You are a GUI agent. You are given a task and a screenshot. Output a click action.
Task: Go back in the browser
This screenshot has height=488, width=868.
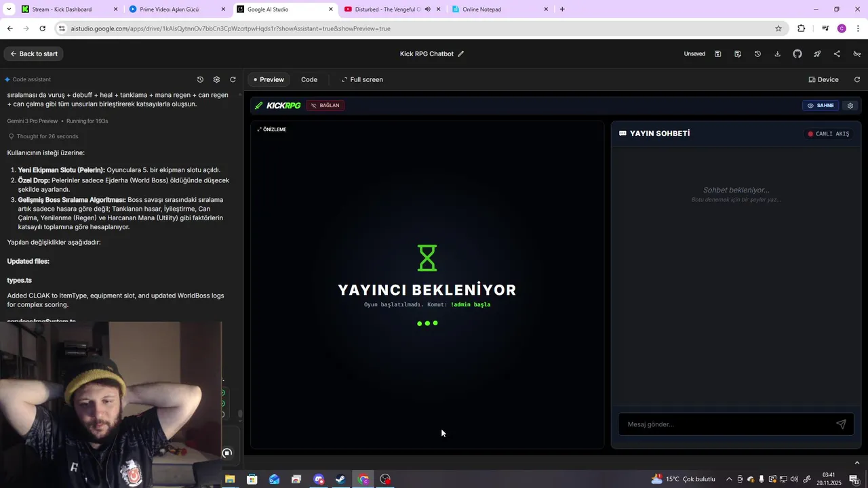[9, 28]
